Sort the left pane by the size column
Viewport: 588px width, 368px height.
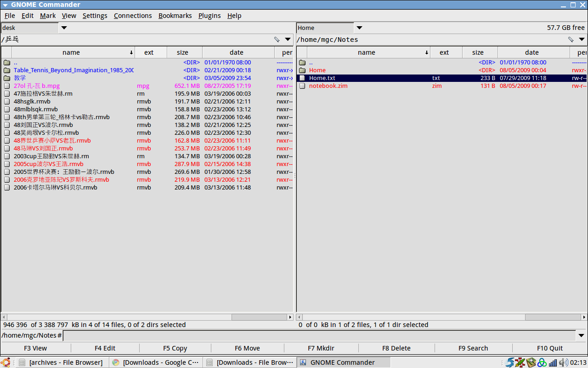point(185,52)
